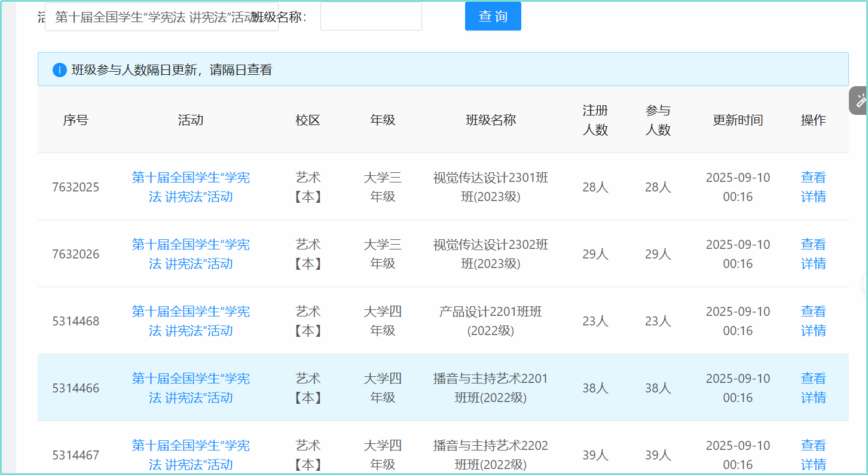Open activity link in row 5314467
The width and height of the screenshot is (868, 475).
[191, 455]
